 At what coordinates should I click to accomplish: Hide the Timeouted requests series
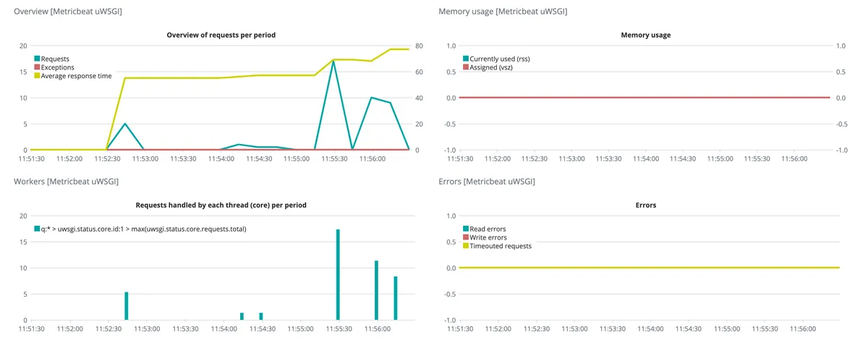(501, 246)
